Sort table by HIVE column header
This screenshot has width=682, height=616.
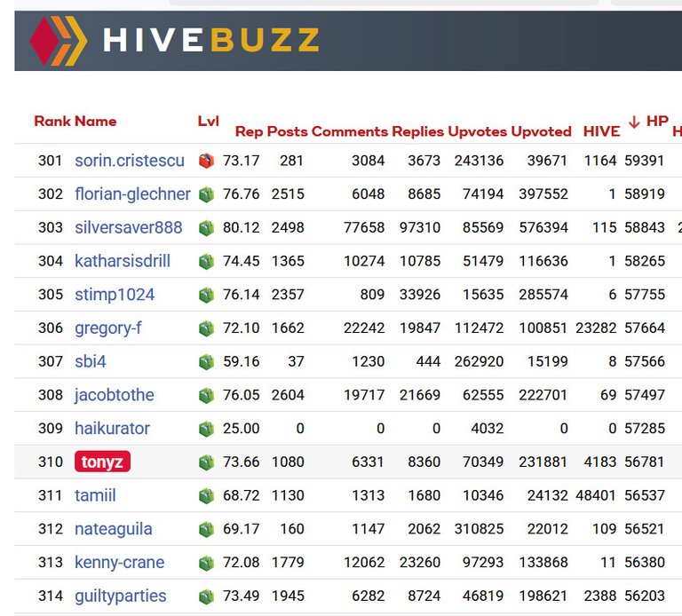coord(601,131)
